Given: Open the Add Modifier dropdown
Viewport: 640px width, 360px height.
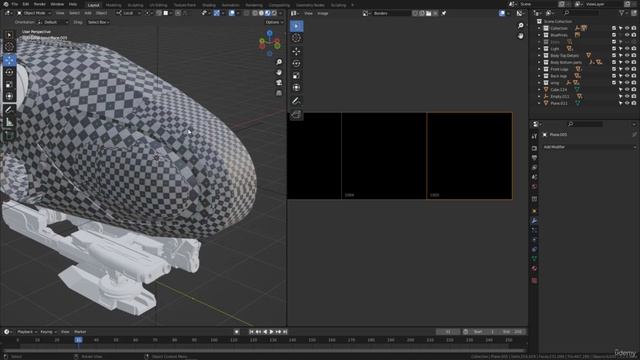Looking at the screenshot, I should 589,147.
